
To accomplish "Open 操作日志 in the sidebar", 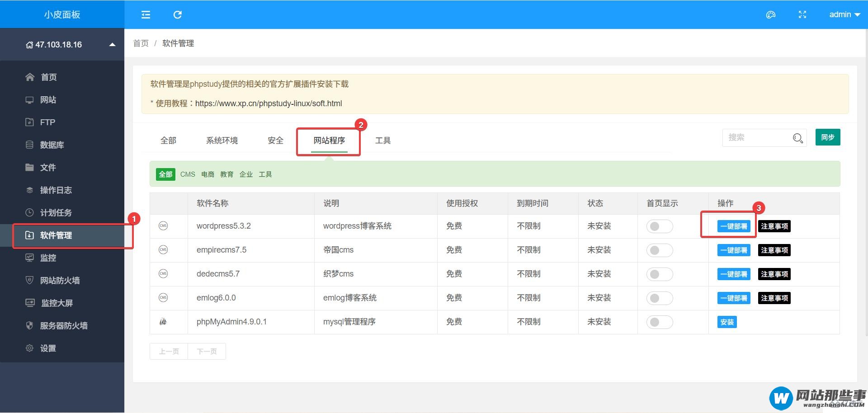I will [62, 190].
